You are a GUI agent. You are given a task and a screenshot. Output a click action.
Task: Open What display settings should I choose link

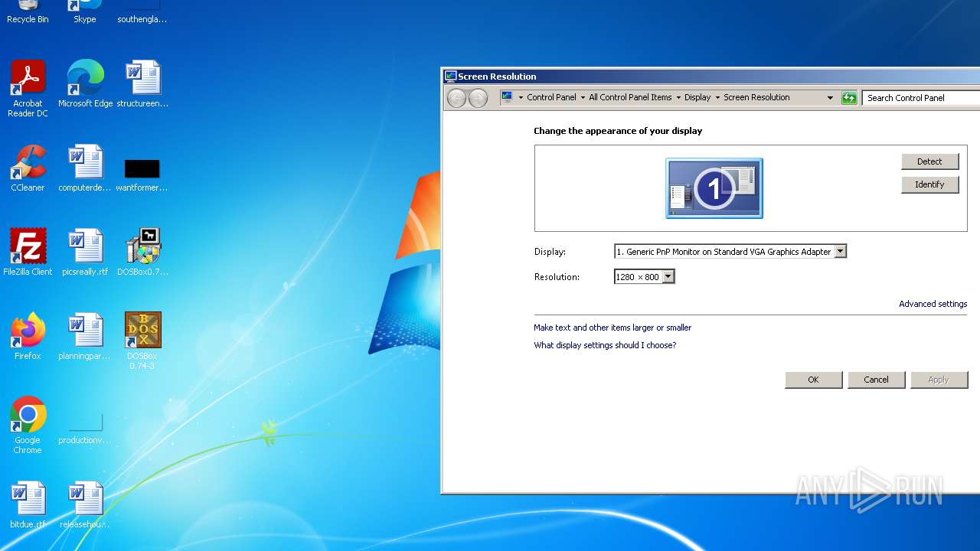tap(605, 345)
